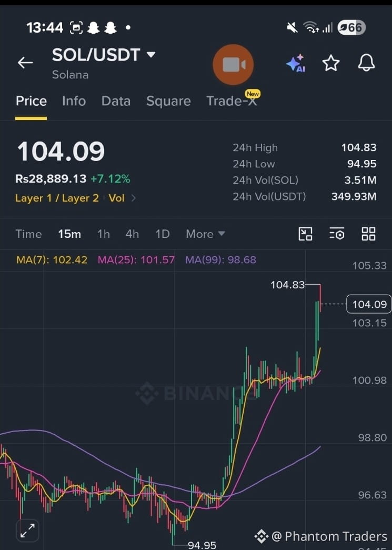Tap the orange video camera button
This screenshot has width=392, height=550.
click(x=233, y=65)
